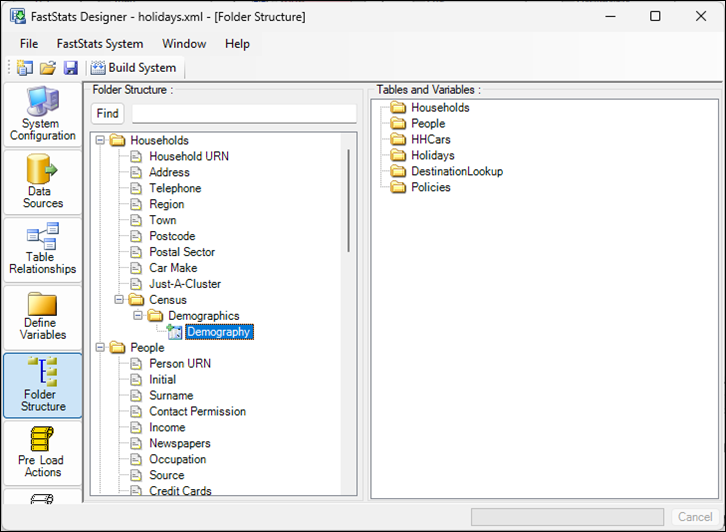Open the File menu
The width and height of the screenshot is (726, 532).
tap(29, 44)
